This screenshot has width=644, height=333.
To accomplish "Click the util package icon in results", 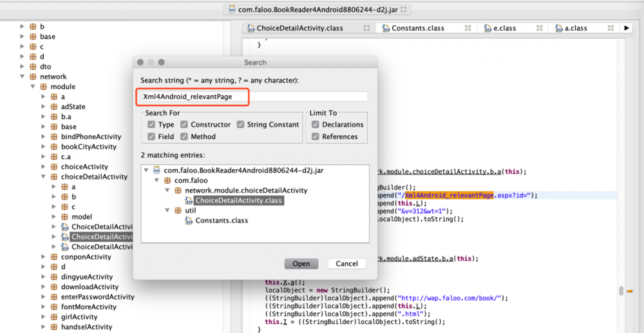I will click(178, 211).
